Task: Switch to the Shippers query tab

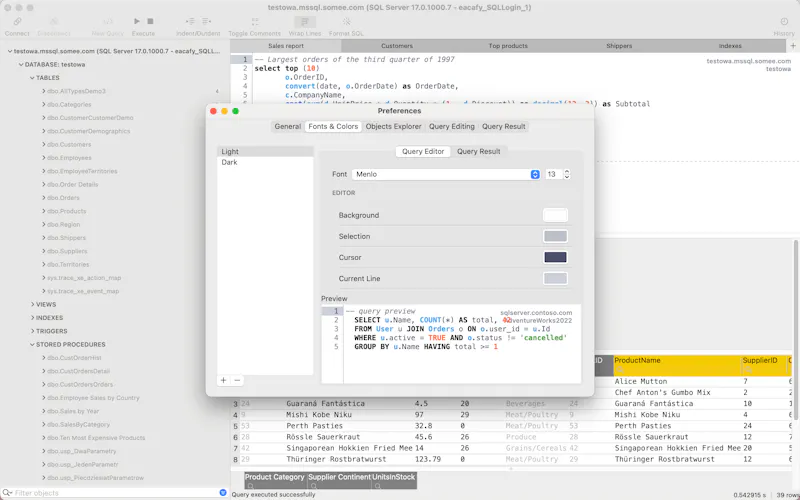Action: pos(619,46)
